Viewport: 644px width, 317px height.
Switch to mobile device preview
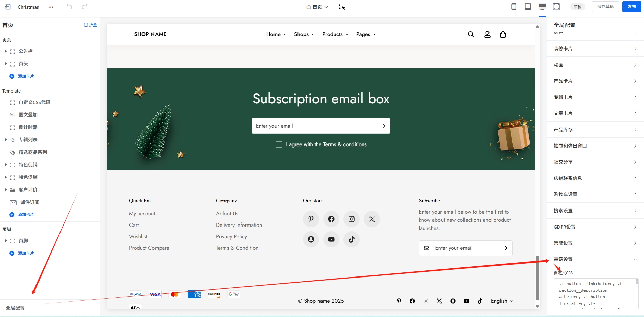[514, 7]
